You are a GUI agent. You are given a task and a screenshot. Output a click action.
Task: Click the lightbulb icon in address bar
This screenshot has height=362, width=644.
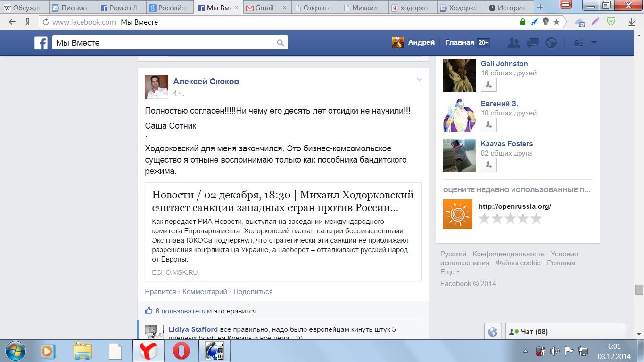point(545,22)
